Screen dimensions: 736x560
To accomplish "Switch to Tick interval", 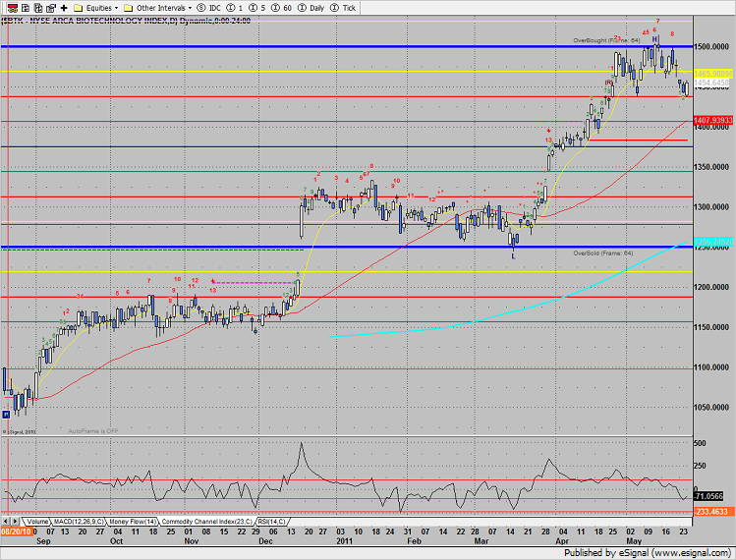I will click(343, 8).
